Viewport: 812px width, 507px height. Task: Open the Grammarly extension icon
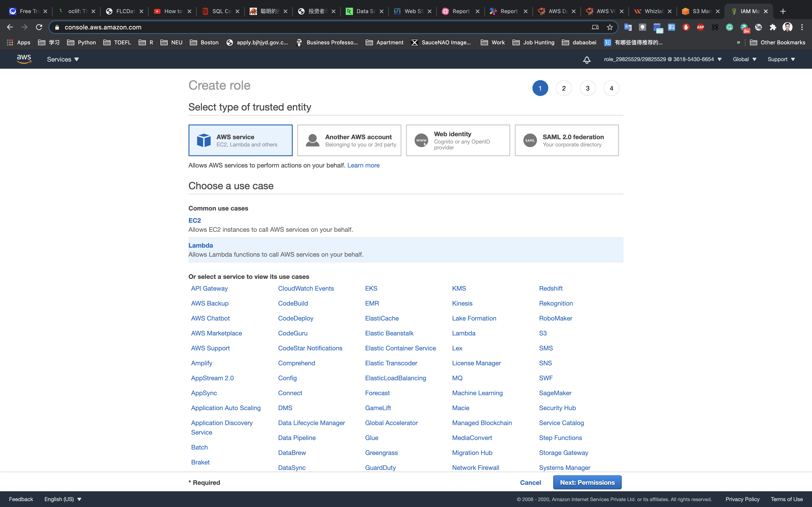(x=729, y=27)
